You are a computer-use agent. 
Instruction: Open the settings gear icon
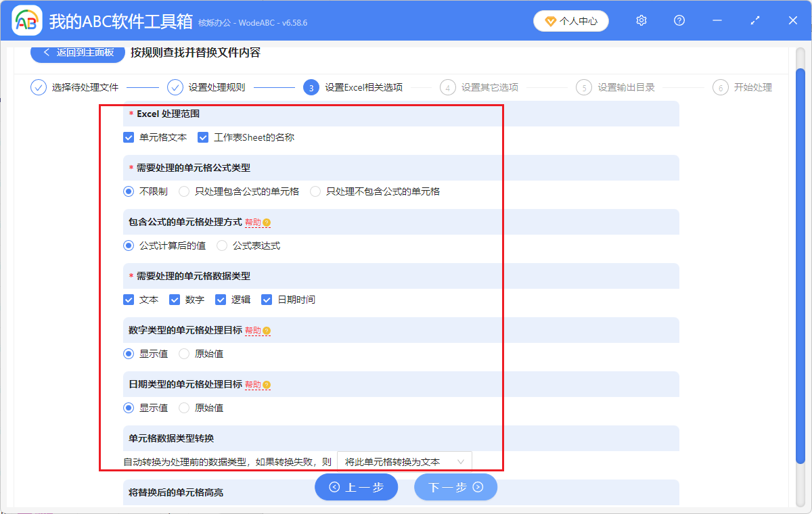pyautogui.click(x=641, y=20)
